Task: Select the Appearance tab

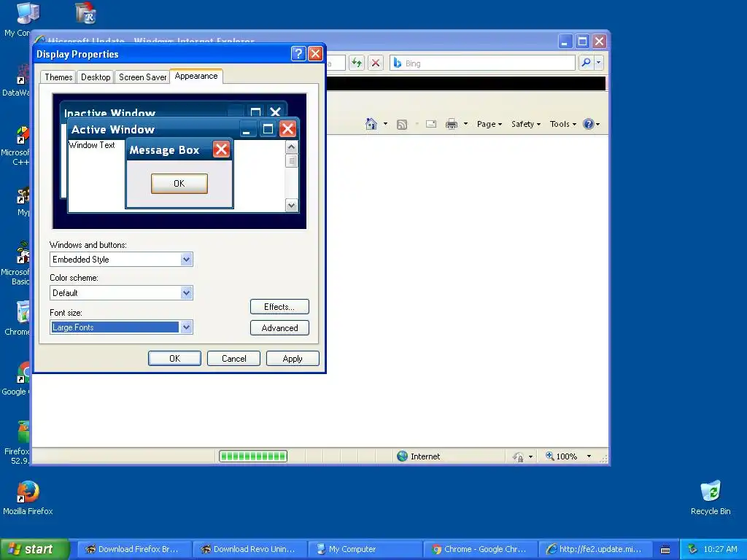Action: tap(196, 76)
